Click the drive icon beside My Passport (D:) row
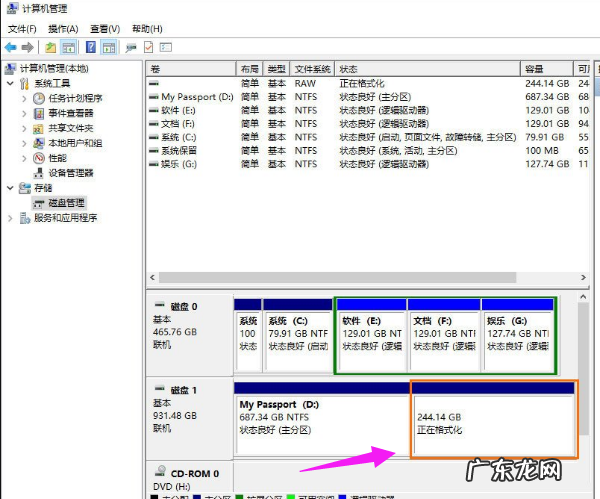The image size is (600, 499). (154, 97)
